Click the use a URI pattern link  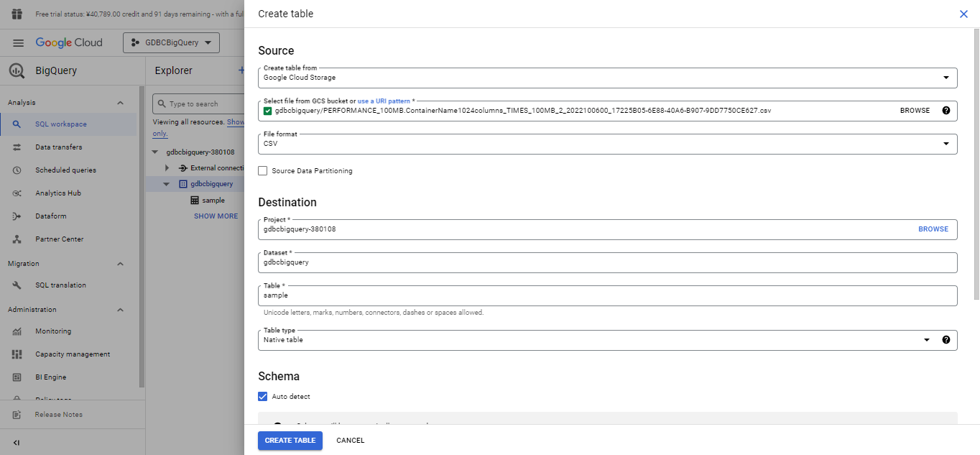click(x=384, y=101)
